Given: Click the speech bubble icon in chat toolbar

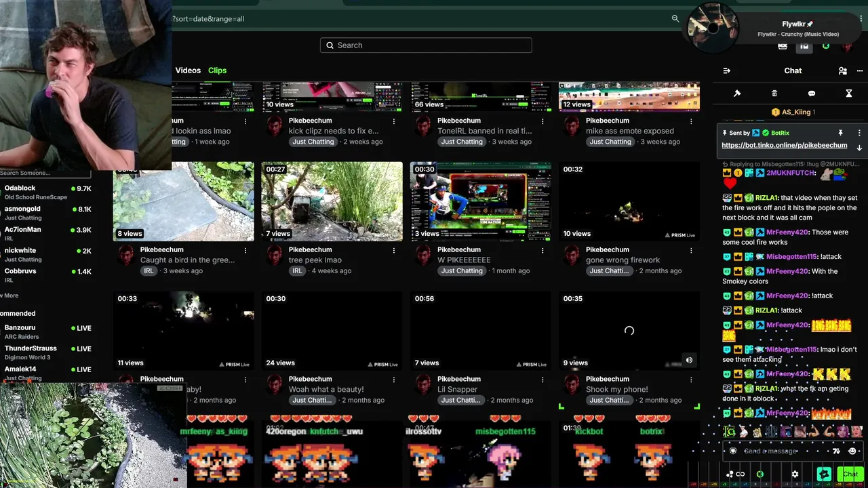Looking at the screenshot, I should point(812,94).
